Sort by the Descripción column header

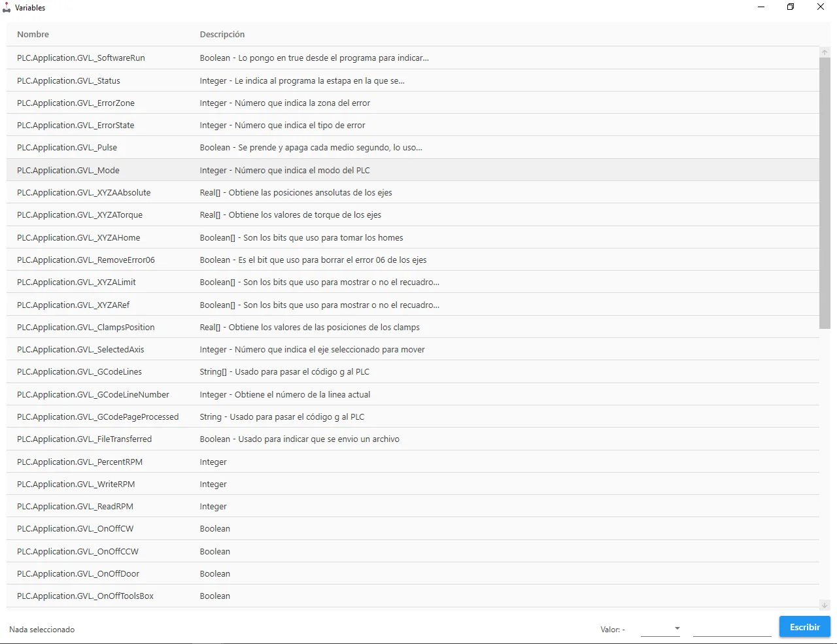click(222, 35)
